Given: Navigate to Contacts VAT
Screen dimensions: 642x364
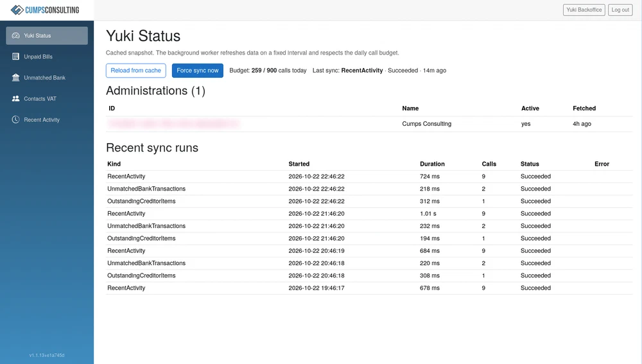Looking at the screenshot, I should click(47, 99).
